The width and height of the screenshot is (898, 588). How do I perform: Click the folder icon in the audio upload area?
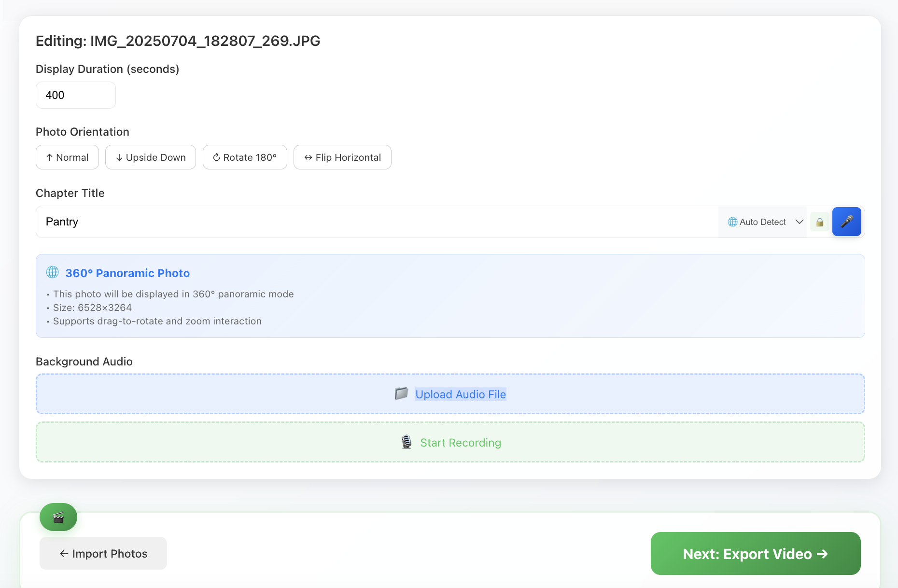(401, 394)
